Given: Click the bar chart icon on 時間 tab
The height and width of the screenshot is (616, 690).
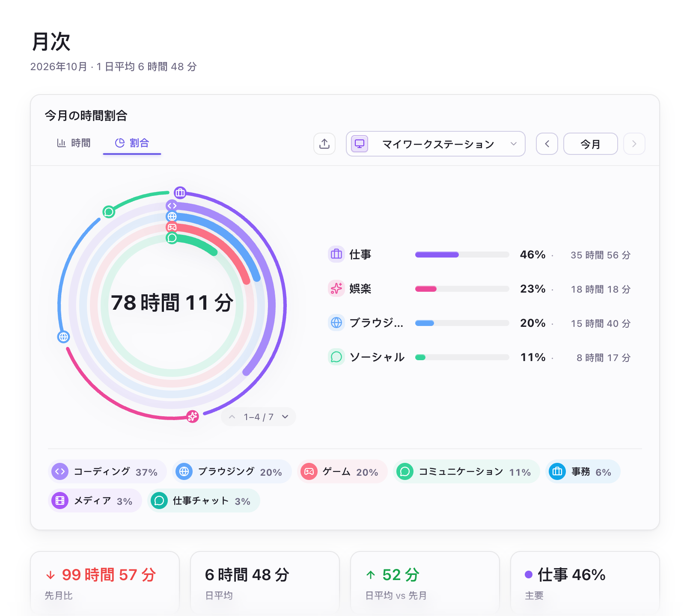Looking at the screenshot, I should coord(61,143).
